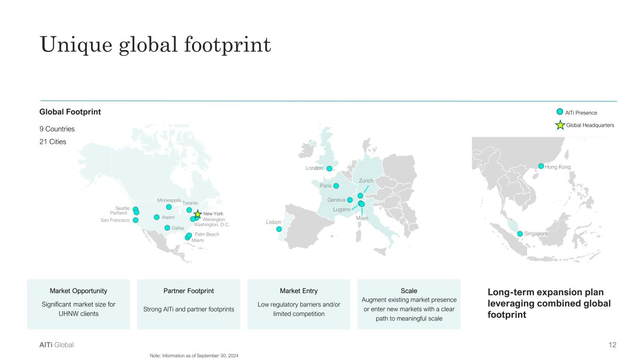Viewport: 644px width, 362px height.
Task: Click the "AlTi Global" footer logo text
Action: click(57, 345)
